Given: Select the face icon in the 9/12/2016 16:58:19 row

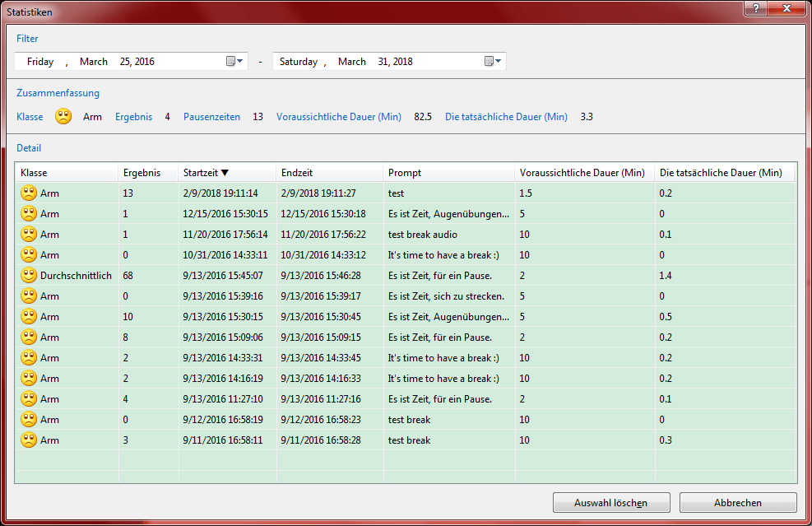Looking at the screenshot, I should [29, 419].
